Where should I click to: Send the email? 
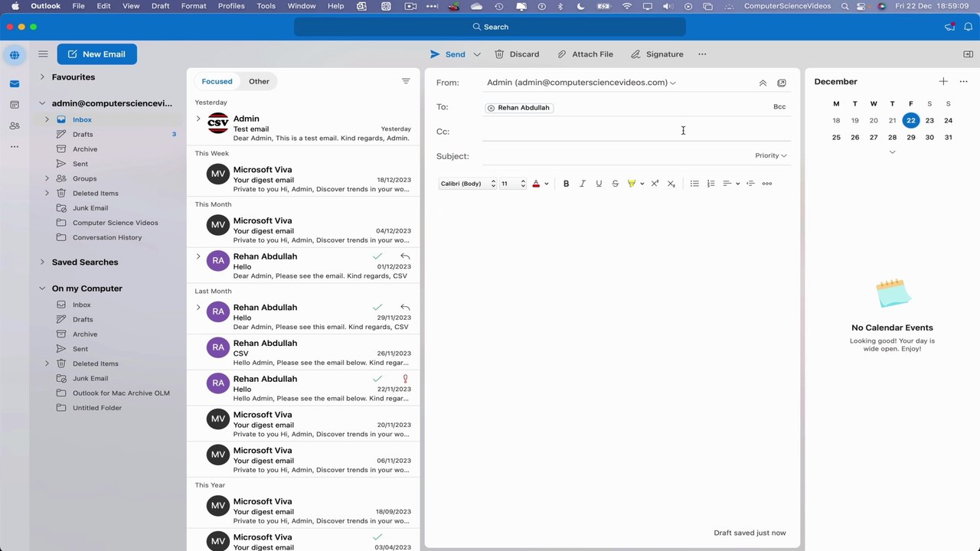point(448,54)
